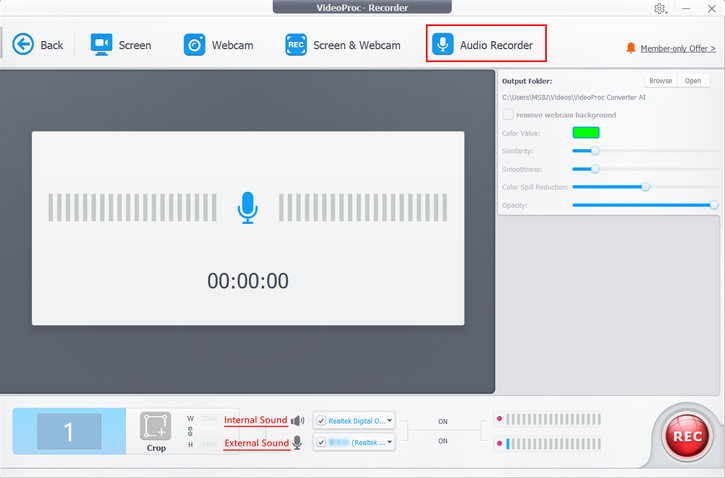Minimize the VideoProc Recorder window
Viewport: 725px width, 478px height.
coord(686,8)
